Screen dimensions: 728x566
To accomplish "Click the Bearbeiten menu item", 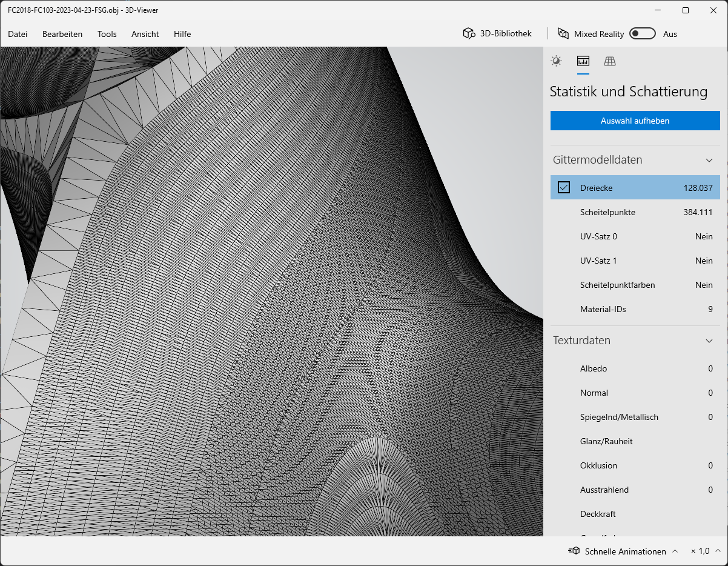I will point(62,34).
